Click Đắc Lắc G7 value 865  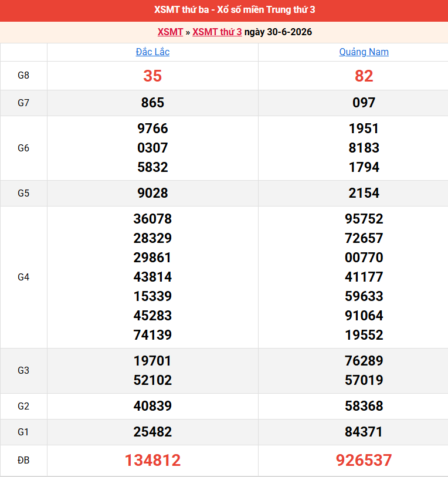[x=152, y=103]
